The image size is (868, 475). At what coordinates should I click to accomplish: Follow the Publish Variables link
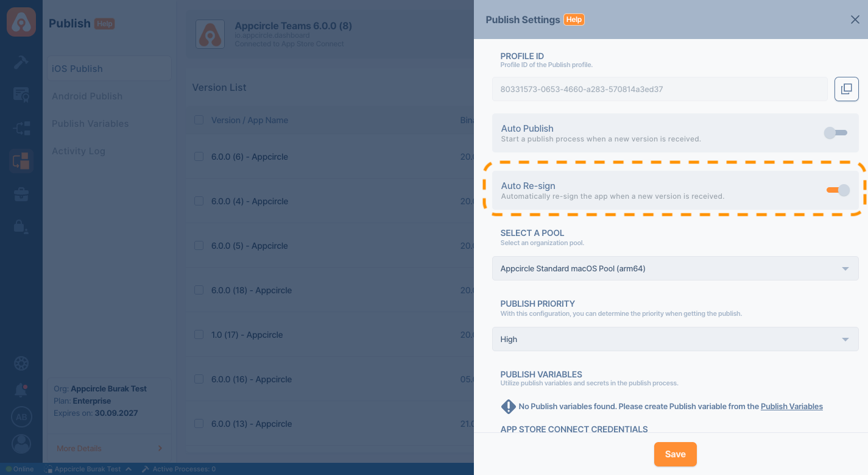click(791, 406)
